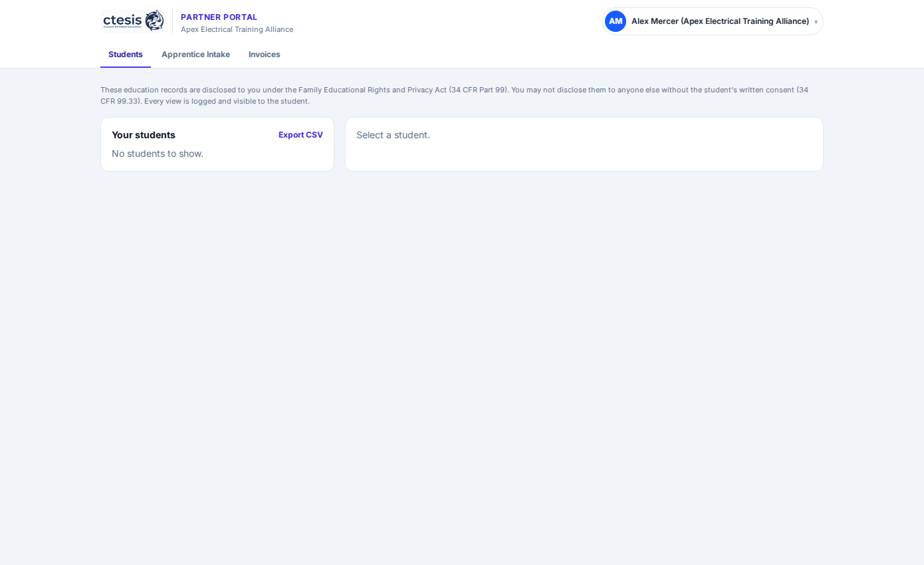Click 'Apex Electrical Training Alliance' subtitle under Partner Portal

pos(237,29)
